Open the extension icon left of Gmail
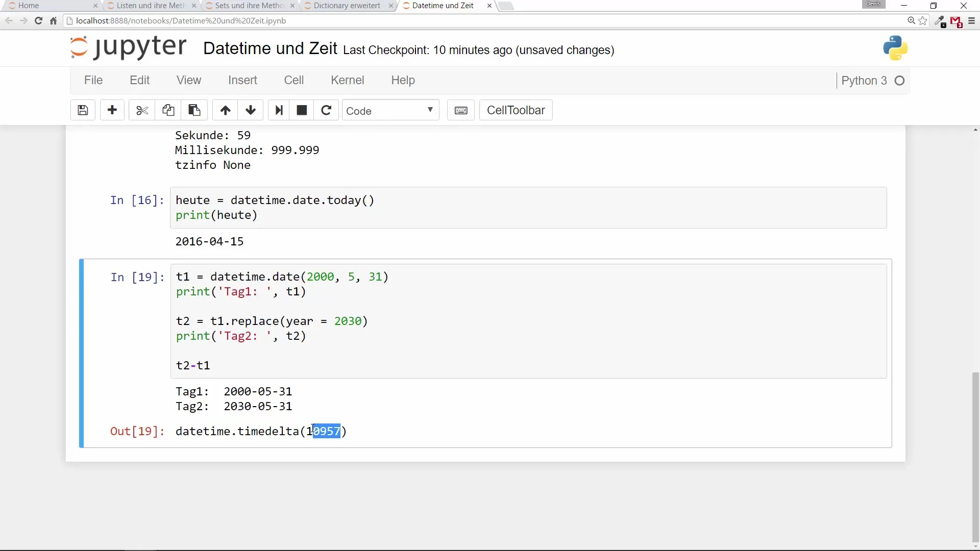The height and width of the screenshot is (551, 980). pos(940,21)
